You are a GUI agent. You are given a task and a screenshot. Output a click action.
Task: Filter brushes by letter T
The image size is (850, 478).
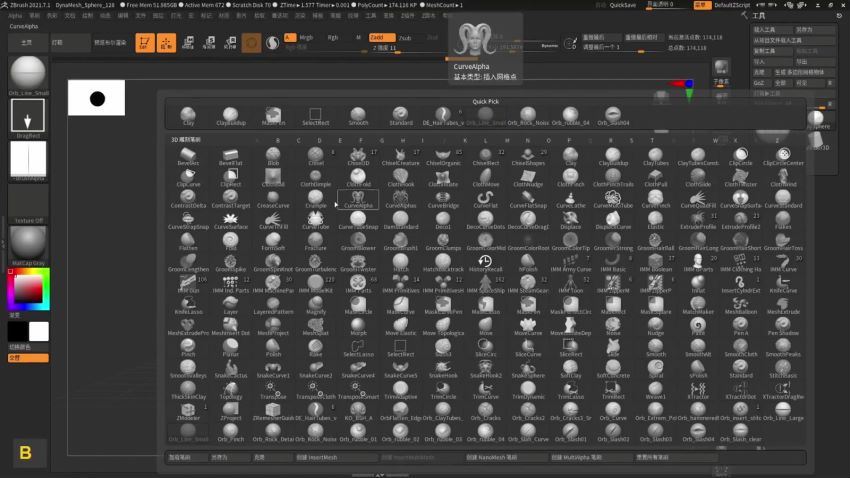coord(652,140)
